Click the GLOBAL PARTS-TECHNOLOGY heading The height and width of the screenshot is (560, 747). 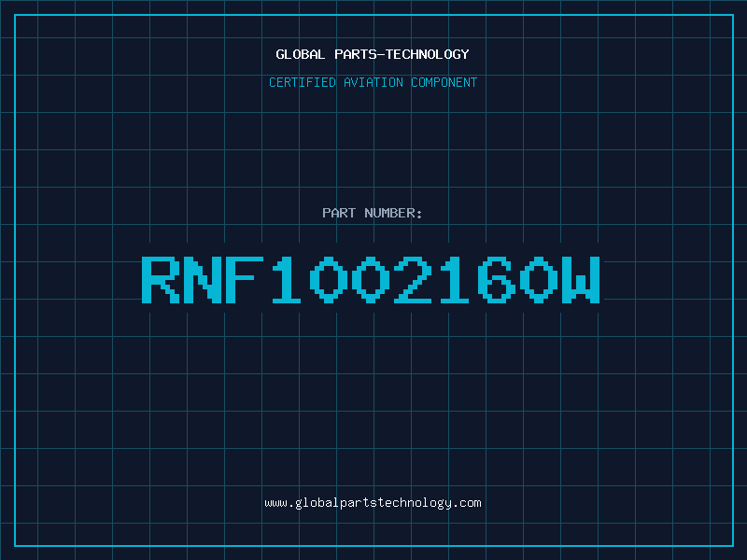tap(373, 54)
